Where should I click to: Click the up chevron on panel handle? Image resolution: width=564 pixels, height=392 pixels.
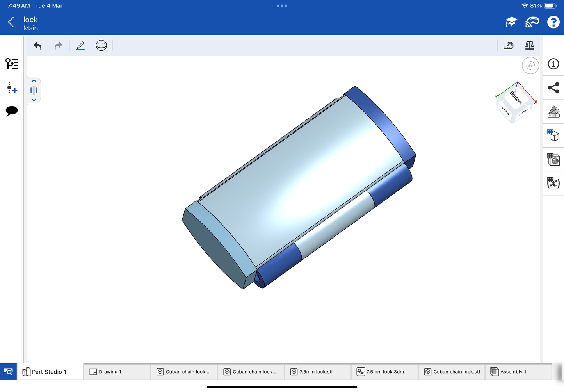point(34,81)
